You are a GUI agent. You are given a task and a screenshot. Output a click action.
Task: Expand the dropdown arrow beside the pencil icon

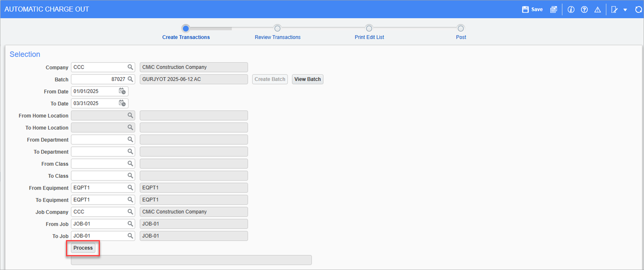point(625,10)
